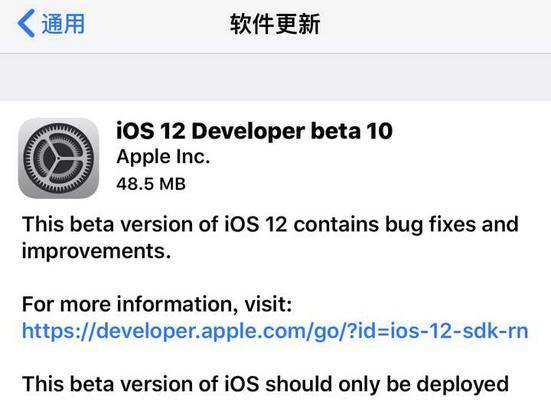The width and height of the screenshot is (551, 400).
Task: Tap the 'For more information, visit:' text
Action: click(157, 304)
